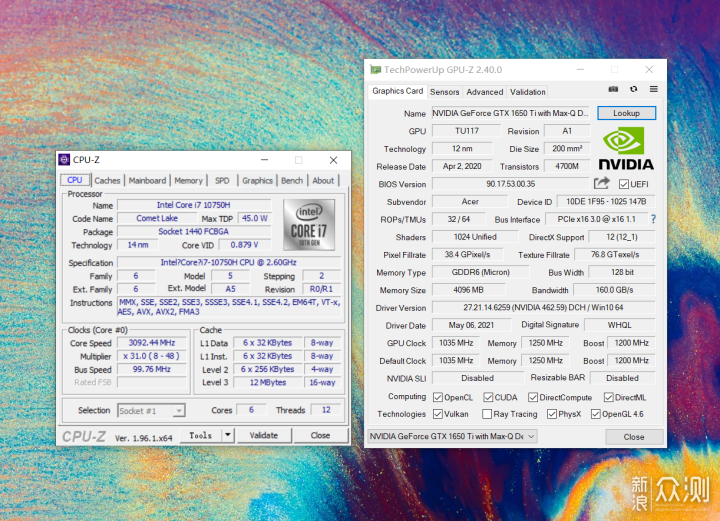The height and width of the screenshot is (521, 720).
Task: Click the Level 3 12 MBytes value
Action: [268, 382]
